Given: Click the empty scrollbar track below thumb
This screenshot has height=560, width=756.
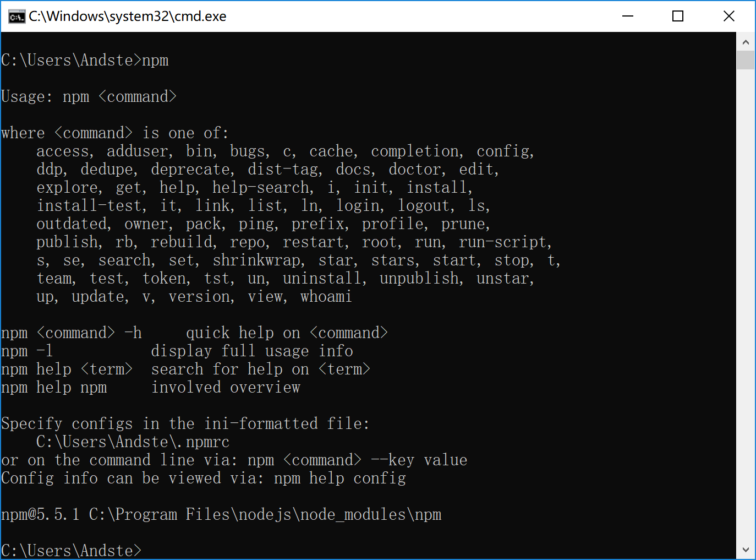Looking at the screenshot, I should [x=746, y=305].
